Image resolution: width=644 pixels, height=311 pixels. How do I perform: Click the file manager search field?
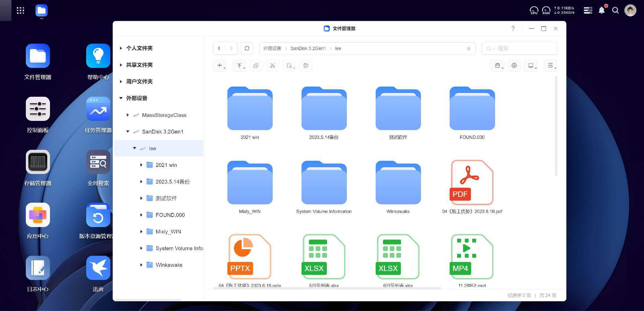[520, 48]
